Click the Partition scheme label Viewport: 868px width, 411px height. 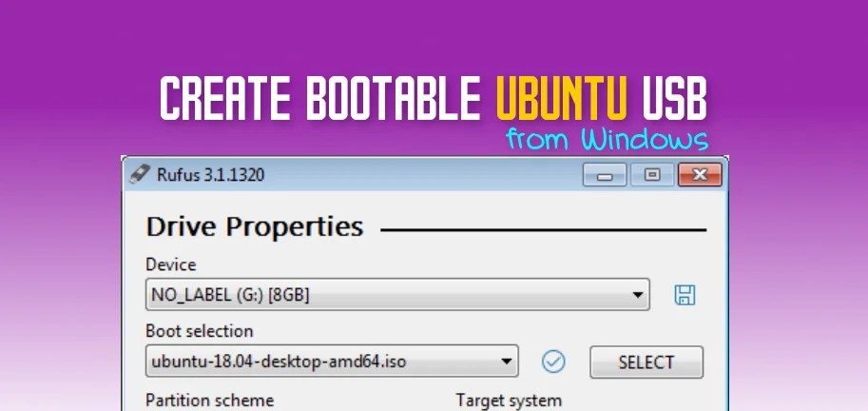click(210, 401)
